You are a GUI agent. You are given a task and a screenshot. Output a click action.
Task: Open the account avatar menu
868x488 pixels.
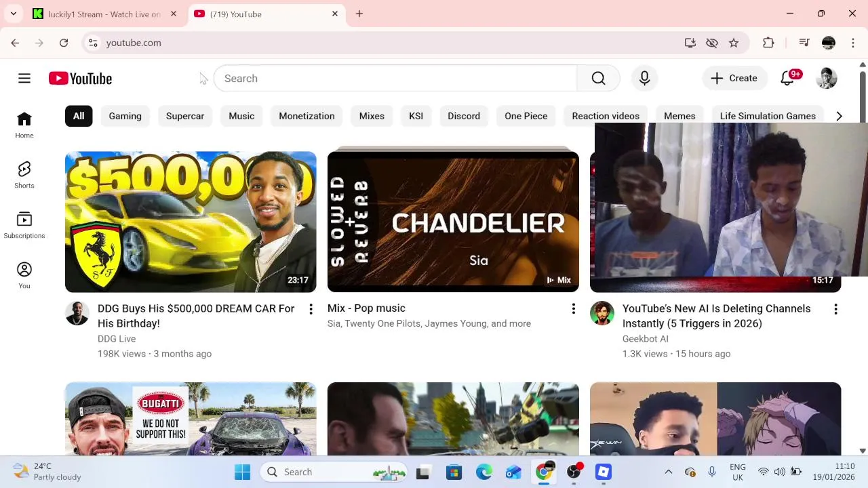[x=826, y=79]
